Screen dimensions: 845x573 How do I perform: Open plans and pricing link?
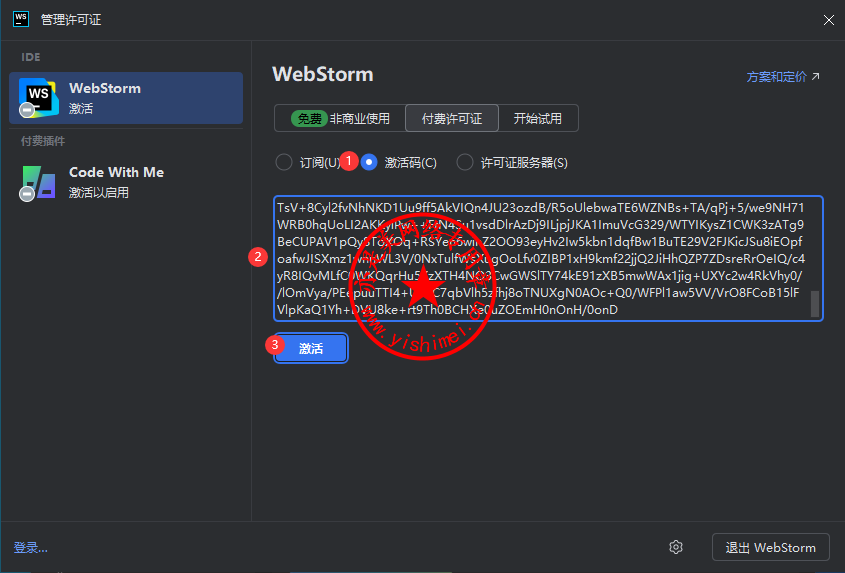tap(783, 77)
